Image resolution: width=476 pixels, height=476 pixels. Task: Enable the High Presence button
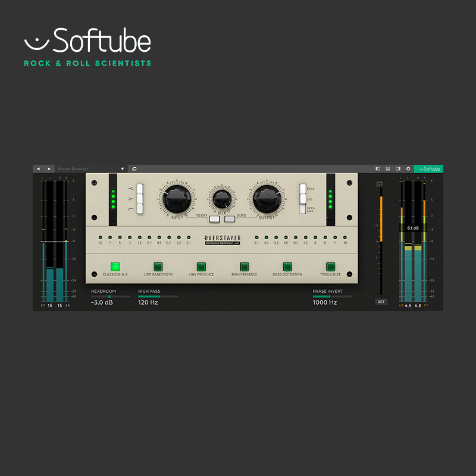245,267
